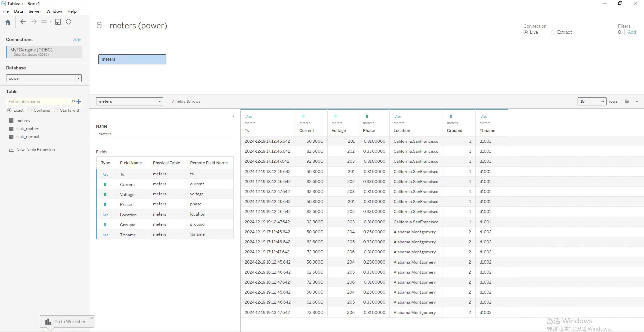
Task: Enable the Contains table name filter option
Action: click(30, 110)
